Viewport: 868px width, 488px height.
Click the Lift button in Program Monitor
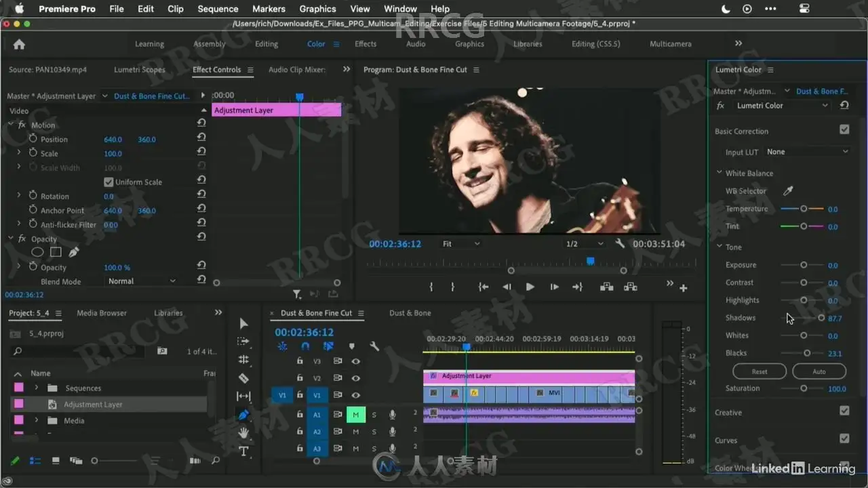coord(607,287)
